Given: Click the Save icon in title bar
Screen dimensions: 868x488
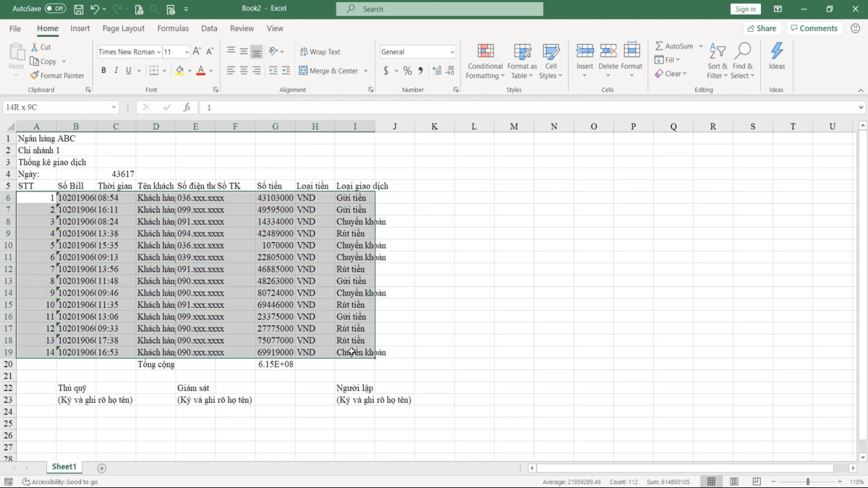Looking at the screenshot, I should point(78,9).
